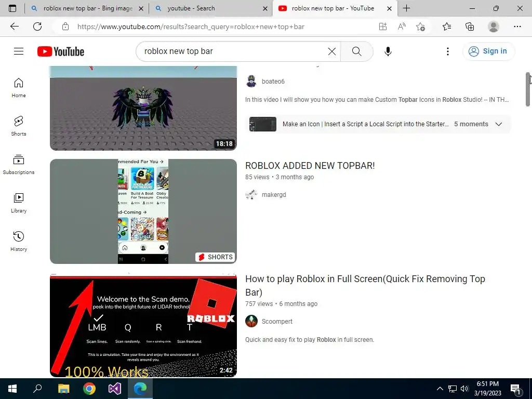Reload the page with refresh icon
The width and height of the screenshot is (532, 399).
pos(37,26)
